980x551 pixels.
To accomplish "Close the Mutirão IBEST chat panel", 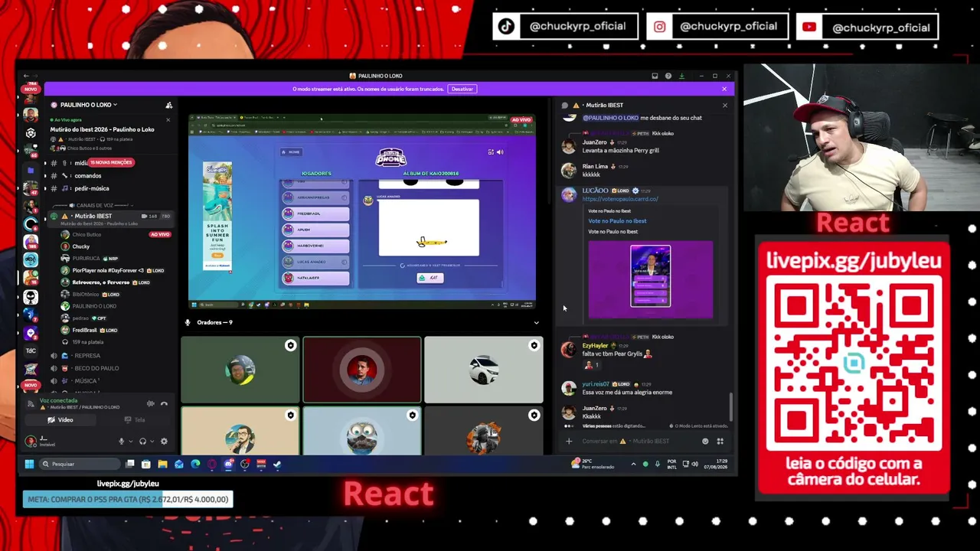I will pyautogui.click(x=724, y=106).
